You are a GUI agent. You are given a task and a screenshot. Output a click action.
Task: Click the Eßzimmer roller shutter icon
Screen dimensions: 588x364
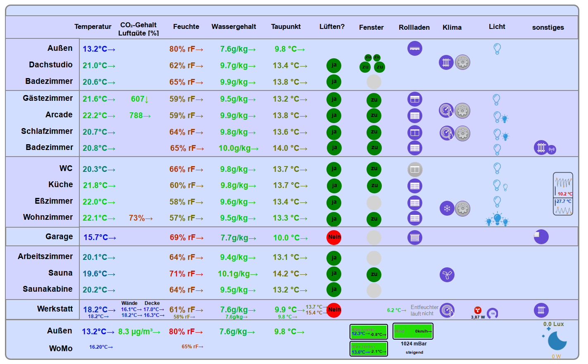[x=415, y=203]
